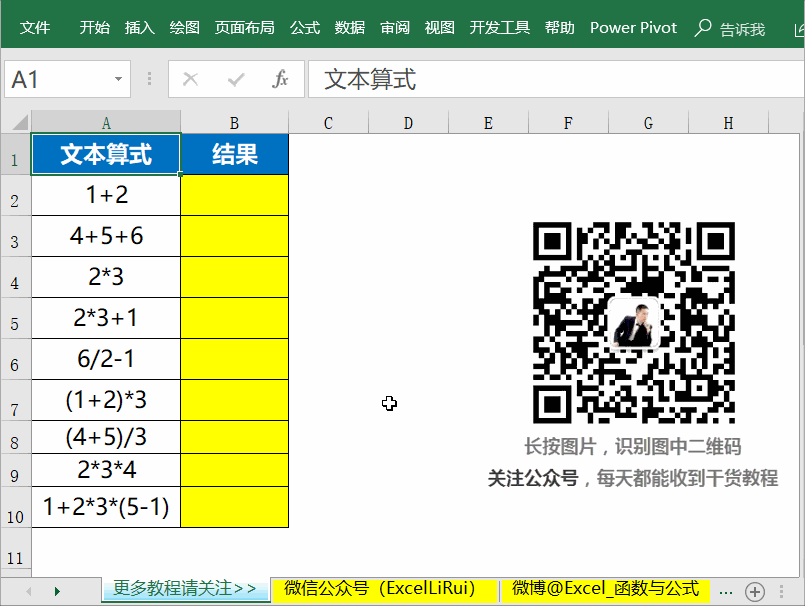Image resolution: width=805 pixels, height=606 pixels.
Task: Open the 文件 menu tab
Action: click(35, 28)
